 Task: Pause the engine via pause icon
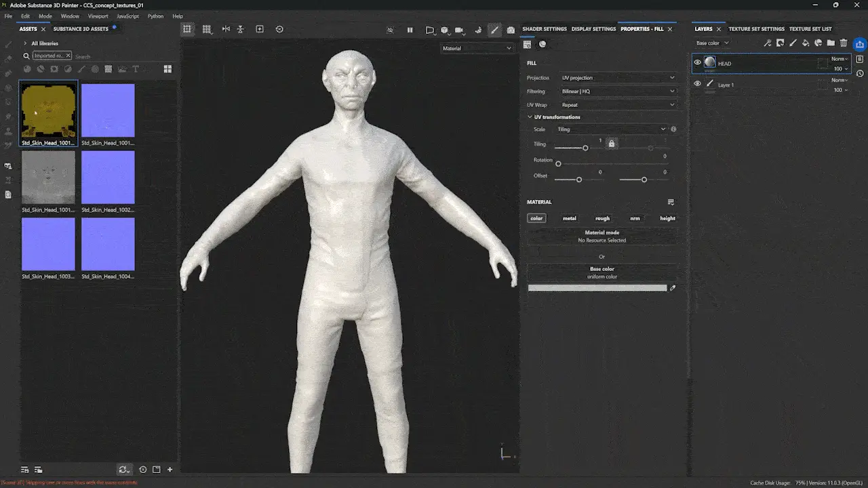coord(410,30)
